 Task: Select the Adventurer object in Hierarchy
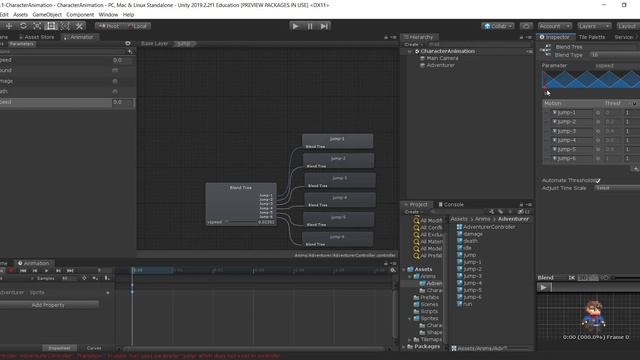[440, 65]
